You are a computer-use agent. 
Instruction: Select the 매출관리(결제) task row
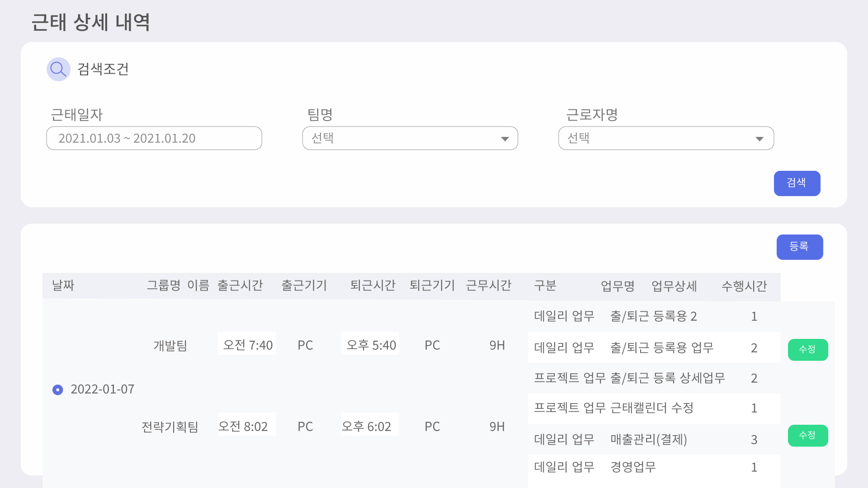(654, 439)
